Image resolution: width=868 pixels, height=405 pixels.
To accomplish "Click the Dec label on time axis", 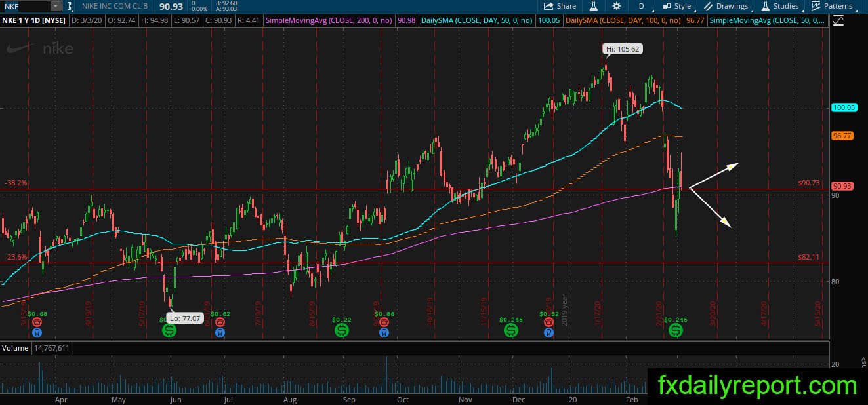I will [x=518, y=399].
